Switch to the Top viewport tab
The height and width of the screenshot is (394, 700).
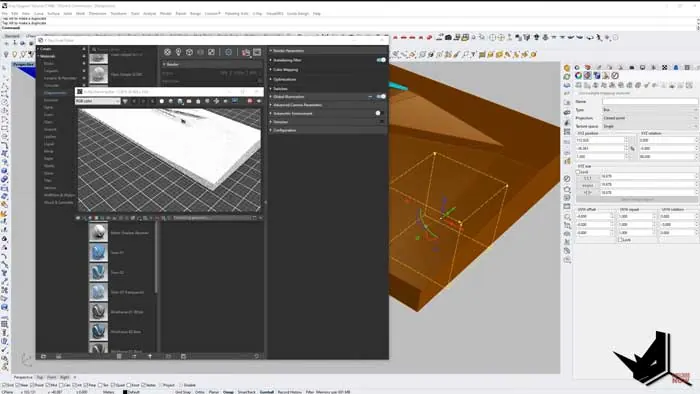40,377
